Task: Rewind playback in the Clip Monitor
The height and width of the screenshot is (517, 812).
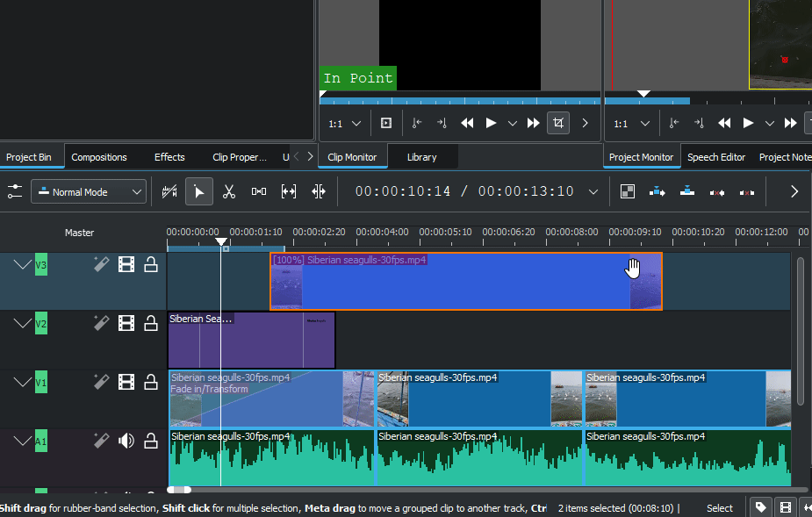Action: [x=468, y=123]
